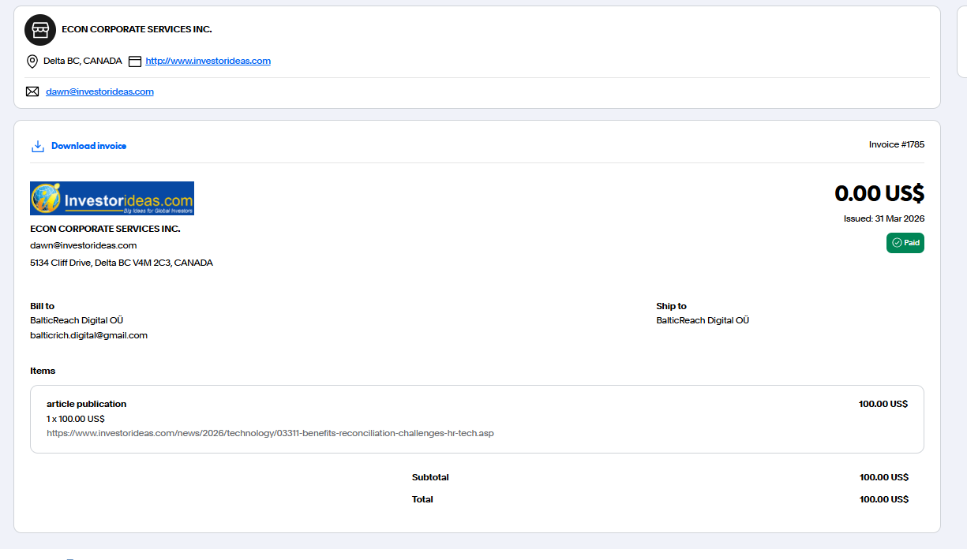Click the checkmark icon in the Paid badge
967x560 pixels.
point(897,243)
